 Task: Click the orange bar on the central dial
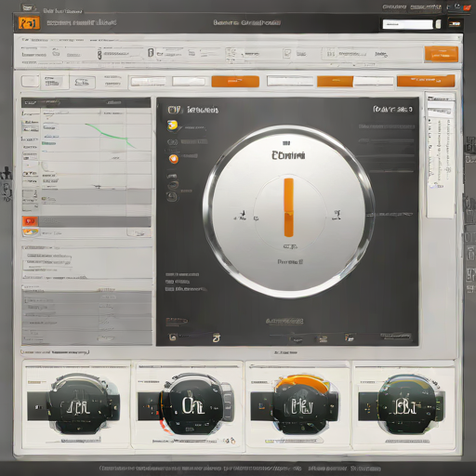[x=289, y=207]
